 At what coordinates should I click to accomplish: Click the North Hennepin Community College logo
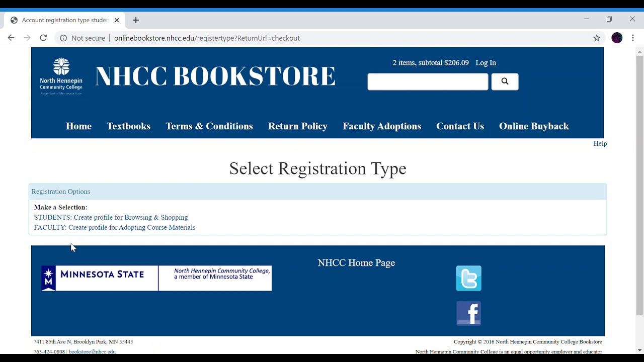click(x=61, y=76)
